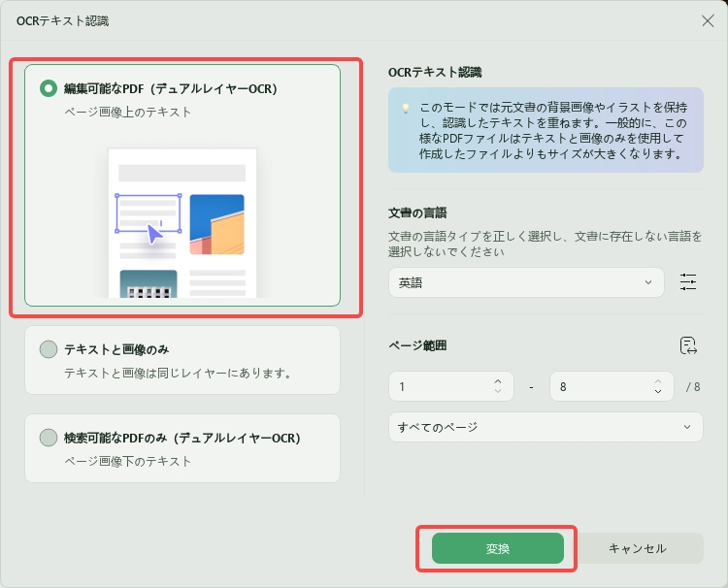Increase the start page with up arrow
This screenshot has height=588, width=728.
(498, 381)
